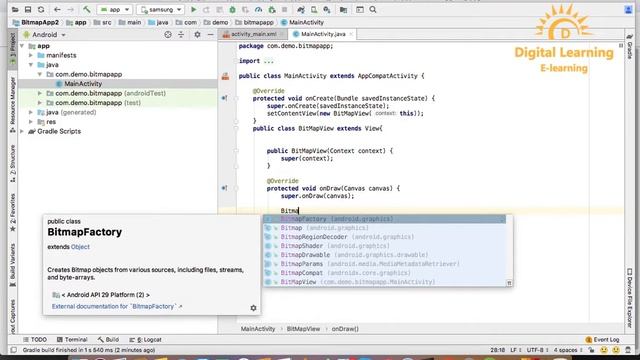Run the app with the green play icon
Viewport: 640px width, 360px height.
click(x=193, y=9)
